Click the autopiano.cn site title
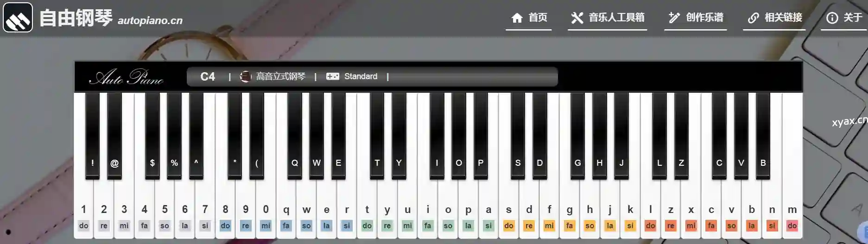The height and width of the screenshot is (244, 868). point(150,20)
